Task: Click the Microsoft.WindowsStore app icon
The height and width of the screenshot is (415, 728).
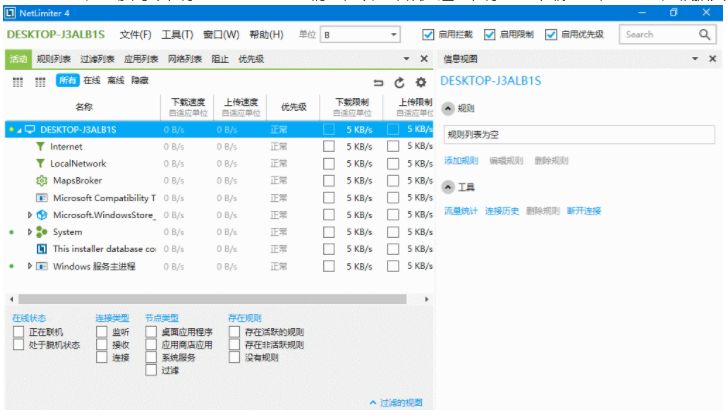Action: pos(42,215)
